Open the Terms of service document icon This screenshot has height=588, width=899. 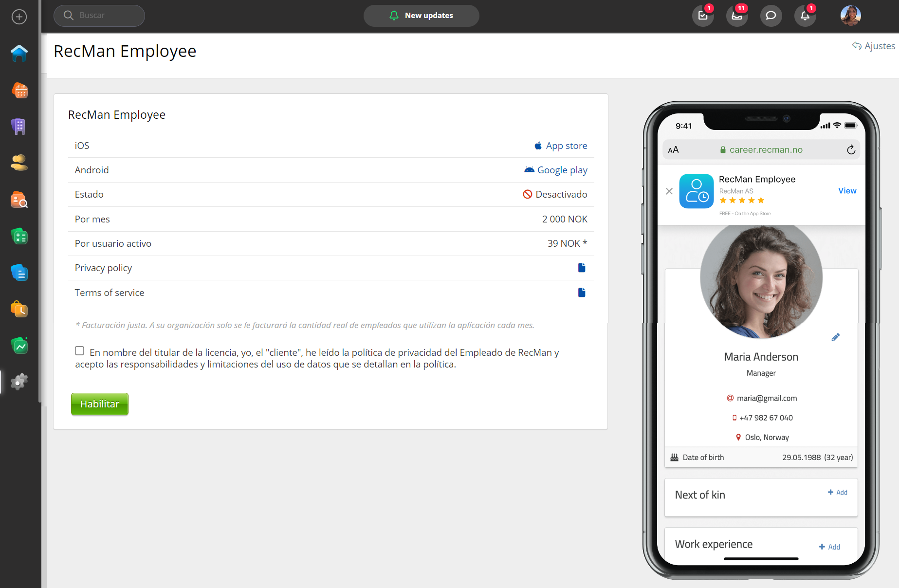click(582, 293)
